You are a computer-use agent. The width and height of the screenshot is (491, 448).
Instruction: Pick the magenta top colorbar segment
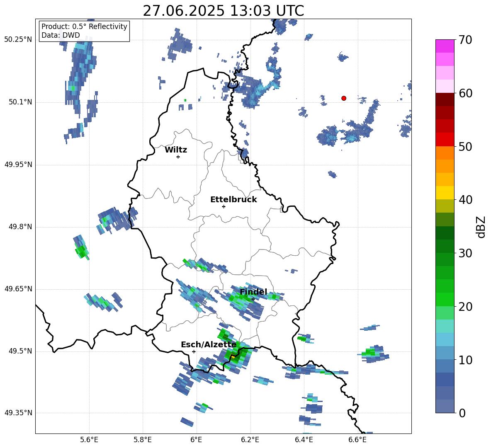pyautogui.click(x=445, y=46)
